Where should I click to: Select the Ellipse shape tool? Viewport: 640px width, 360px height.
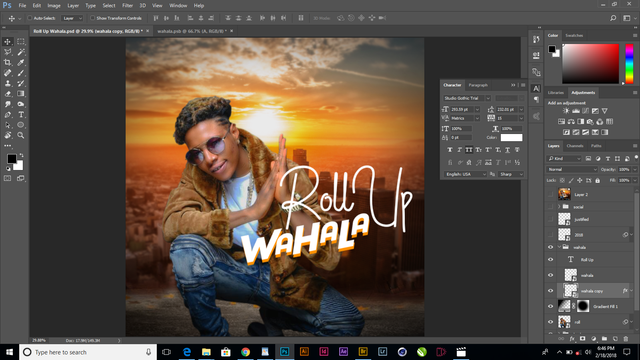[21, 125]
